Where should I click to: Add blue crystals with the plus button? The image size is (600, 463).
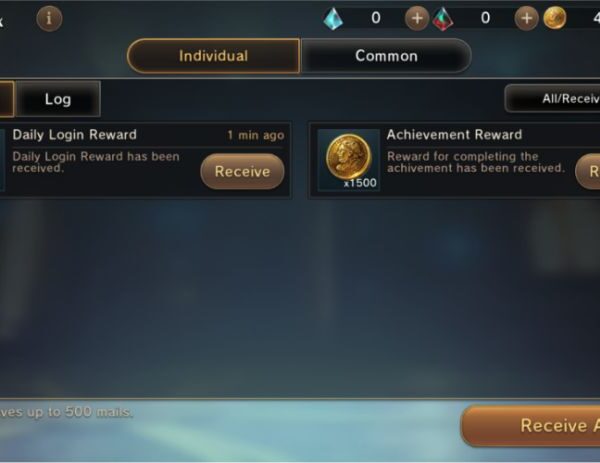[417, 18]
